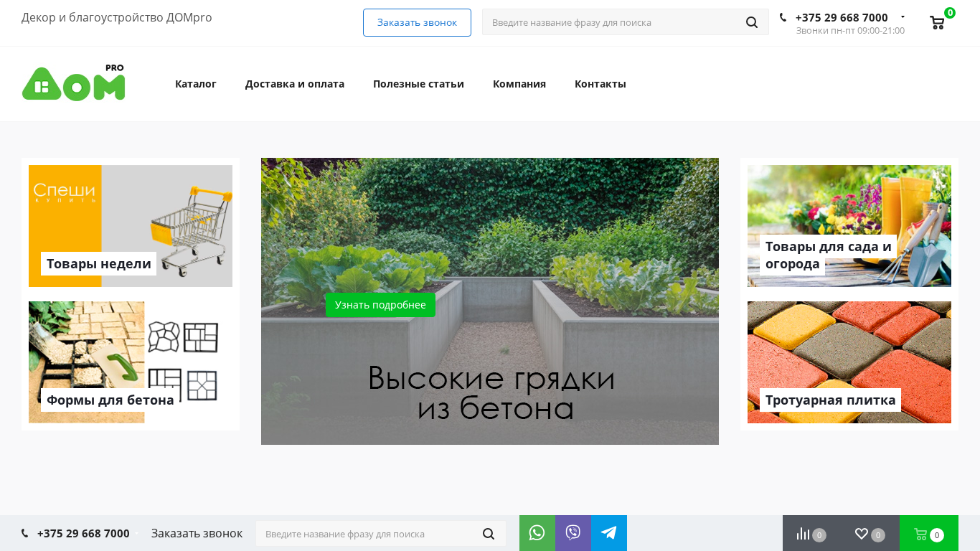Click the Звонки пн-пт 09:00-21:00 text
Screen dimensions: 980x551
[x=850, y=30]
